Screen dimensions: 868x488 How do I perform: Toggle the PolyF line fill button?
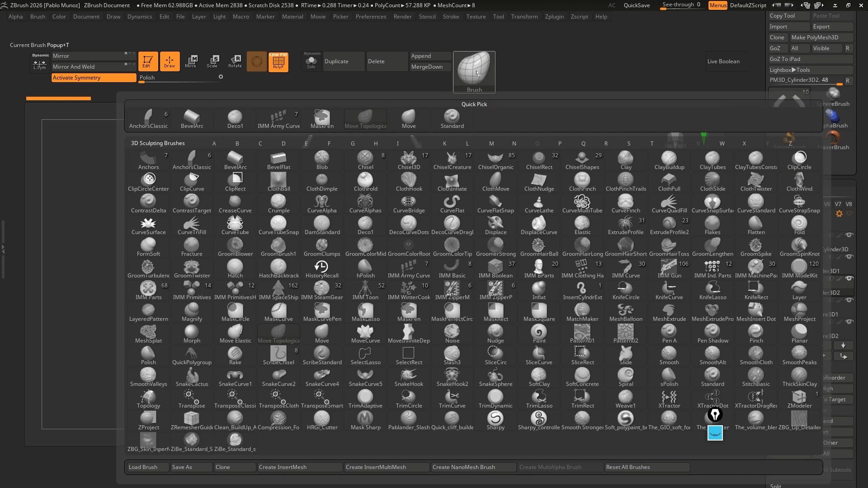click(278, 61)
